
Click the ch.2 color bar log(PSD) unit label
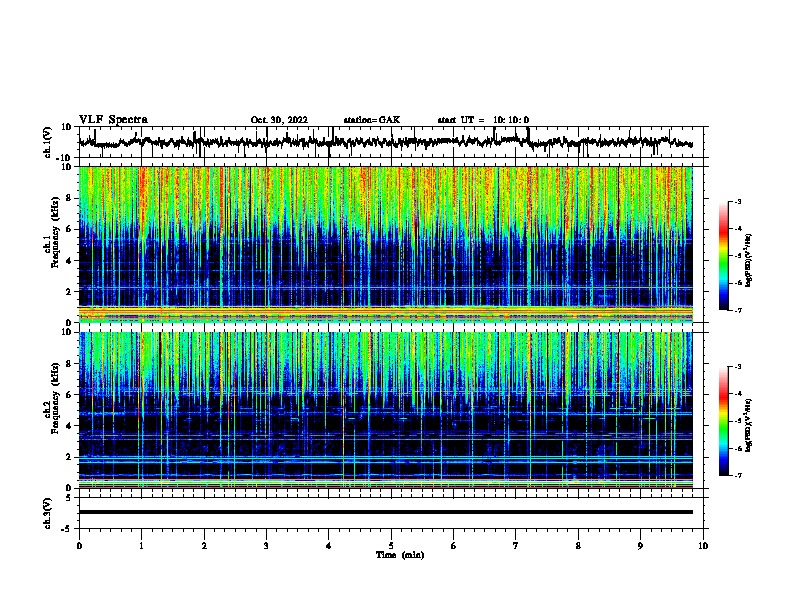coord(748,425)
